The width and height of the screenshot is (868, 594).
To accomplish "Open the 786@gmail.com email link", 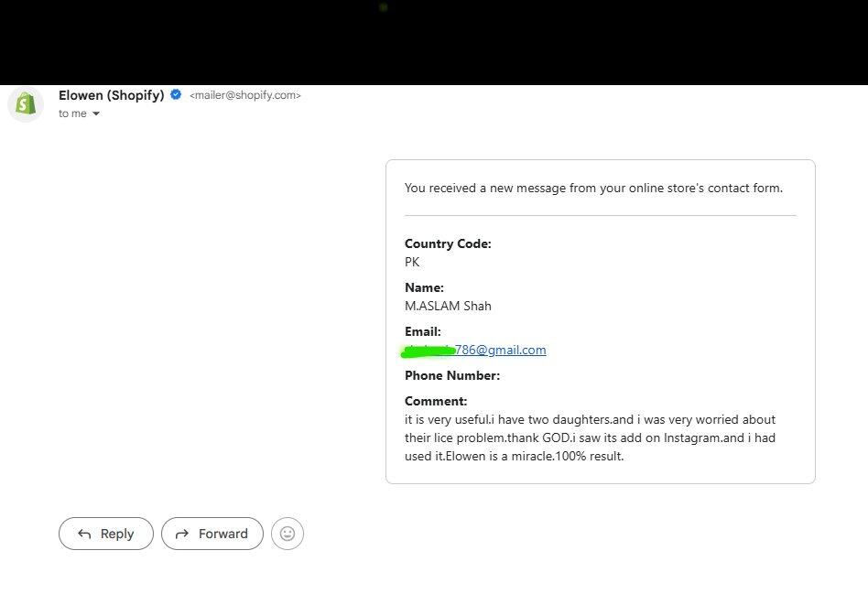I will click(x=501, y=350).
